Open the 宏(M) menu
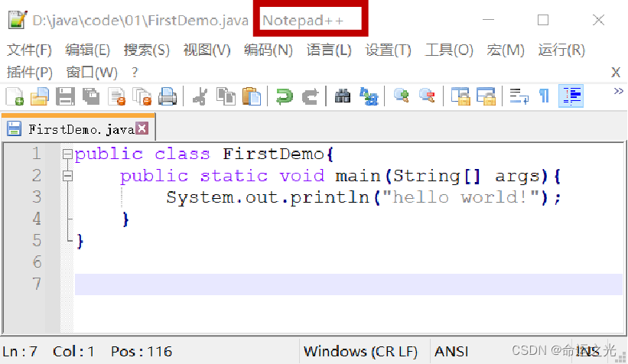 tap(506, 50)
